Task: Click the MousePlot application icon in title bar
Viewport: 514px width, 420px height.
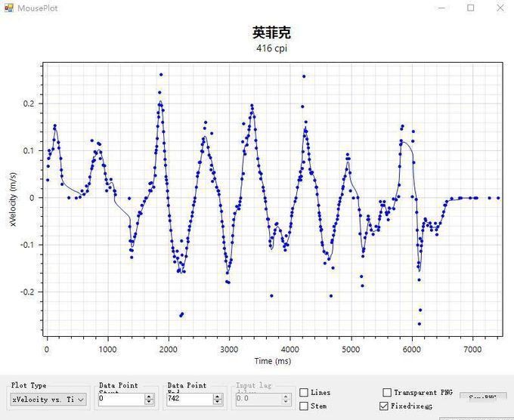Action: click(9, 8)
